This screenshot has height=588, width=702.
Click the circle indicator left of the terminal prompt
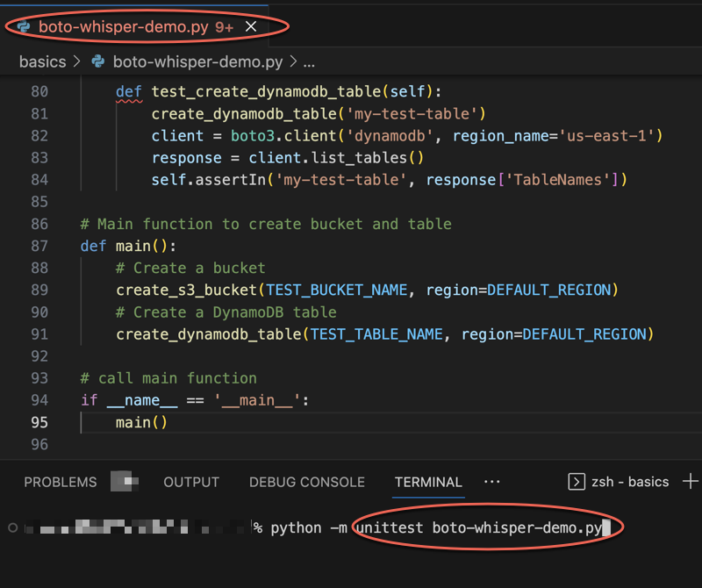click(x=11, y=527)
